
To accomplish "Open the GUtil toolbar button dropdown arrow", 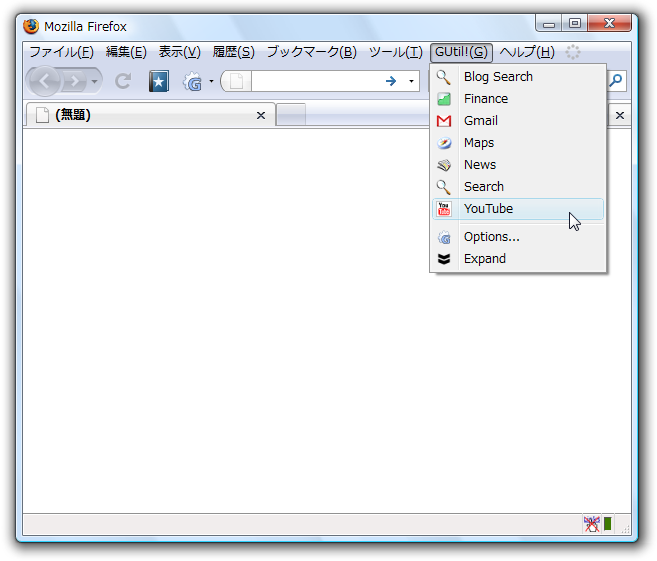I will 211,81.
